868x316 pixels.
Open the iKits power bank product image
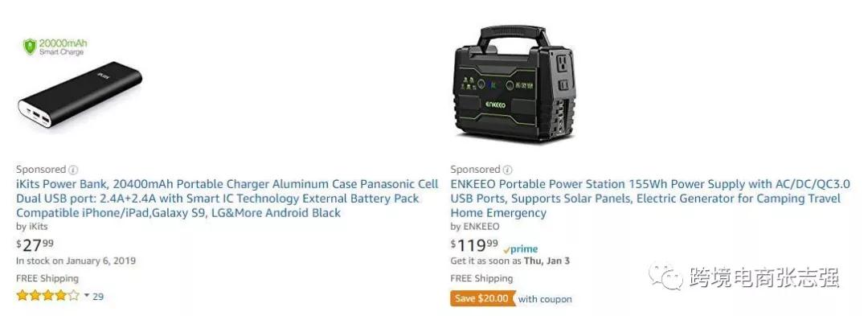click(80, 83)
